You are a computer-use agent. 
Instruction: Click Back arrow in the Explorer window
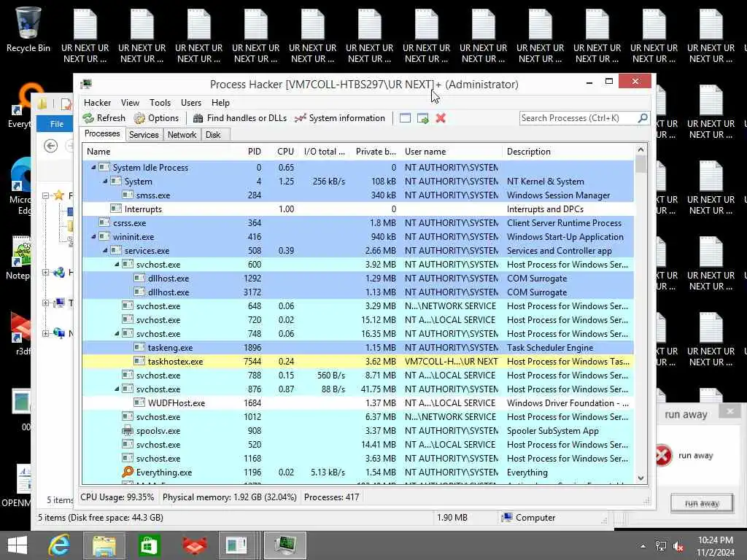(x=50, y=146)
